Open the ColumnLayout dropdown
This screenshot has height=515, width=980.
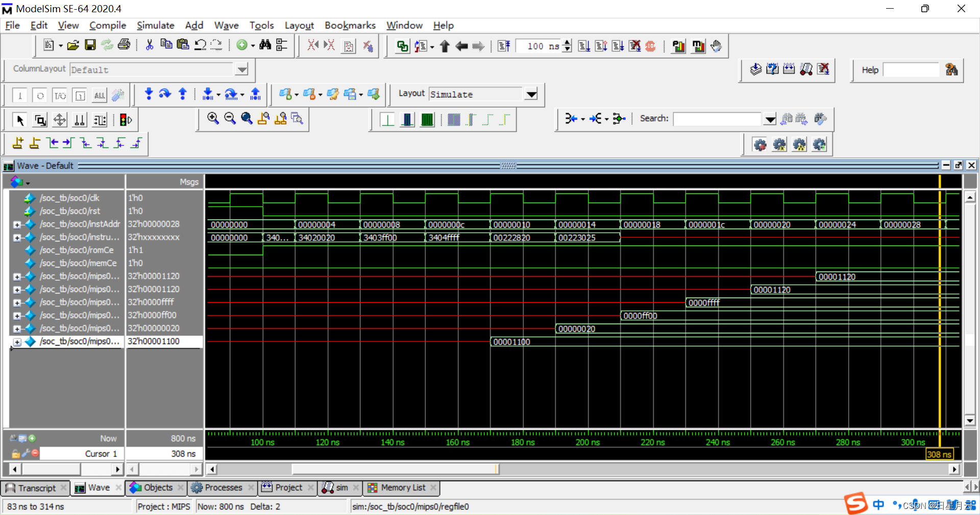[242, 69]
